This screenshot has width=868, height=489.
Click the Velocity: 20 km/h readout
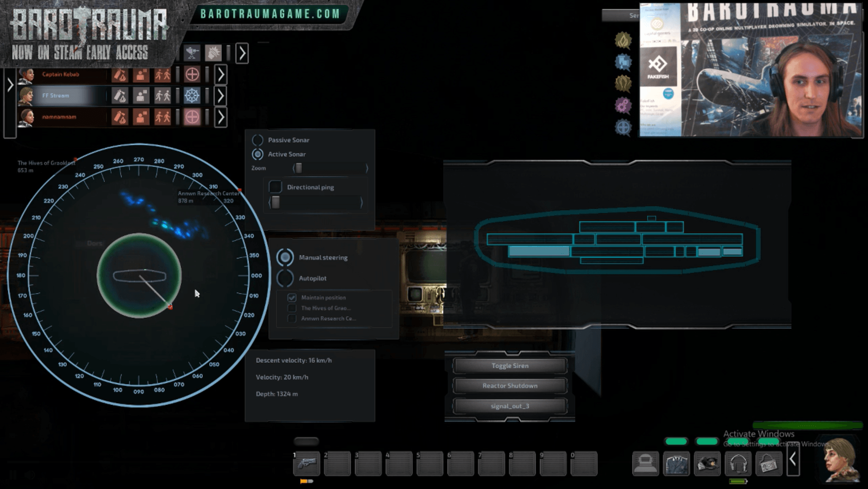tap(282, 377)
